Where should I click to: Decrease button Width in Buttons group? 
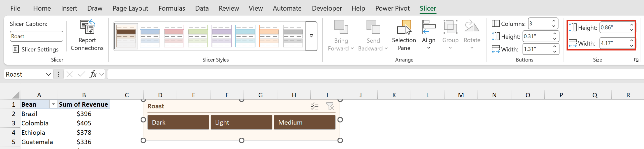(x=555, y=52)
